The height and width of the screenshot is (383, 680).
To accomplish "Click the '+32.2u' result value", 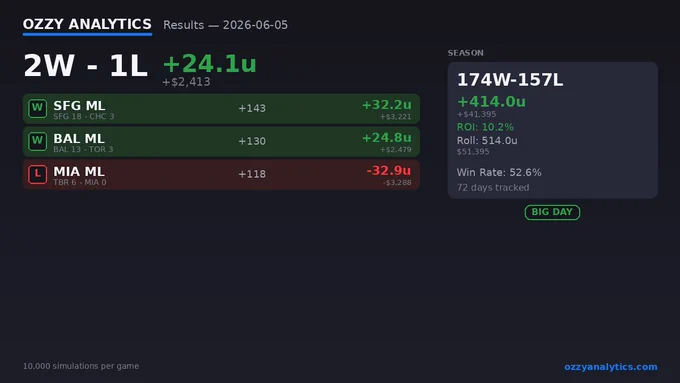I will [386, 105].
